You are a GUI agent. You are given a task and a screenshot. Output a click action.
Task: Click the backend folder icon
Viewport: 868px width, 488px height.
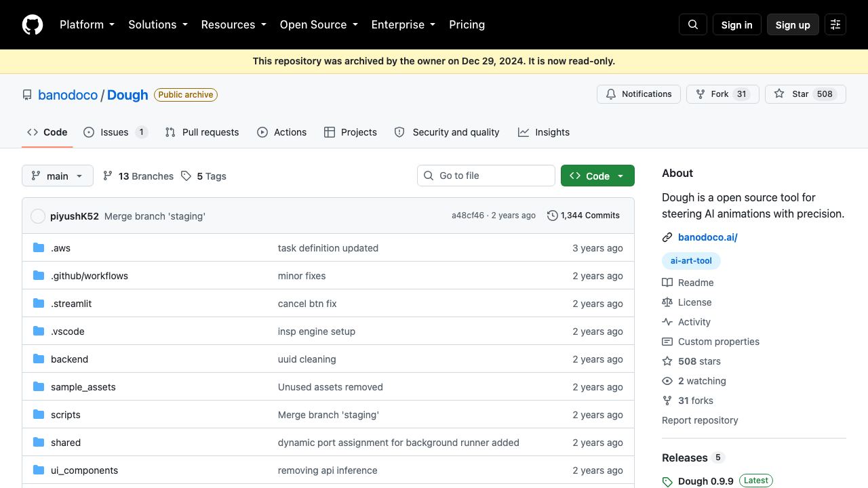pos(39,359)
